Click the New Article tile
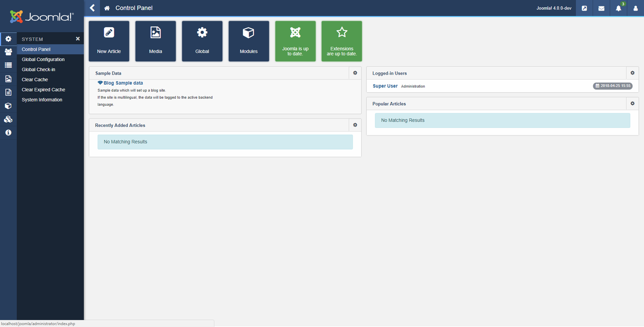This screenshot has height=327, width=644. click(109, 41)
